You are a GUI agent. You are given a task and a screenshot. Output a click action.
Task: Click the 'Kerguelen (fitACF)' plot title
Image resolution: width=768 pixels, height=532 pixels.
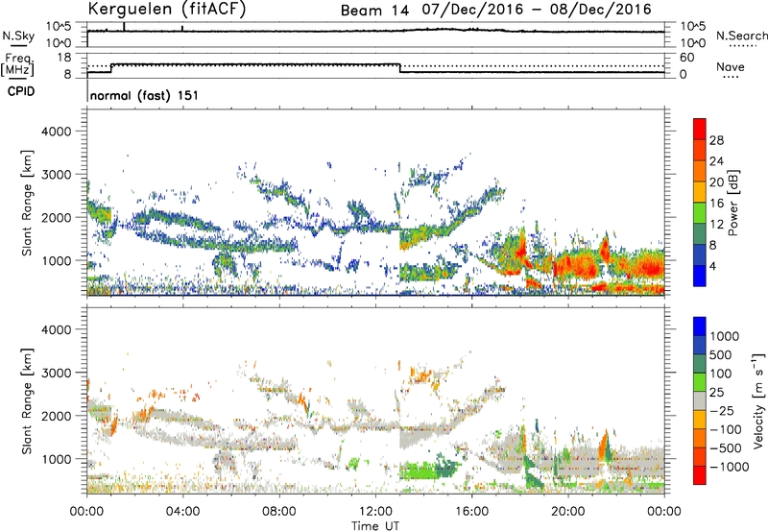pos(167,9)
